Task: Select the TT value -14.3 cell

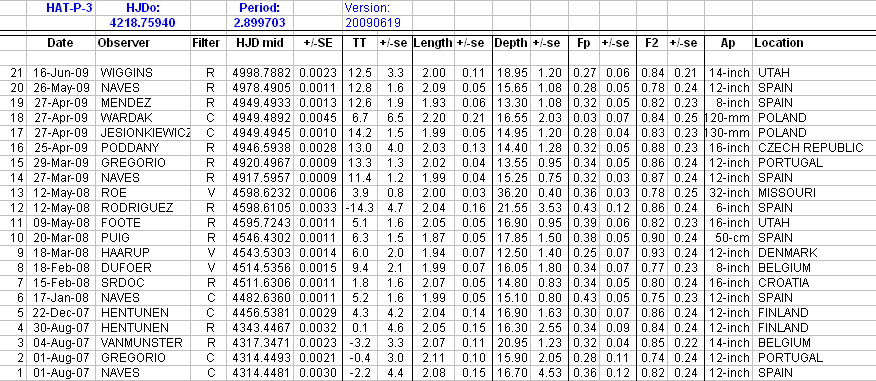Action: click(360, 208)
